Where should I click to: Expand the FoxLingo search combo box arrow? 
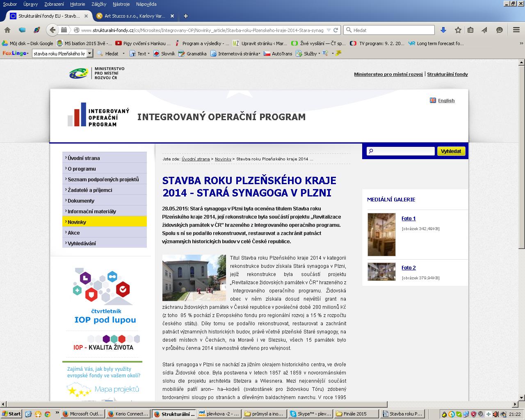(x=89, y=53)
